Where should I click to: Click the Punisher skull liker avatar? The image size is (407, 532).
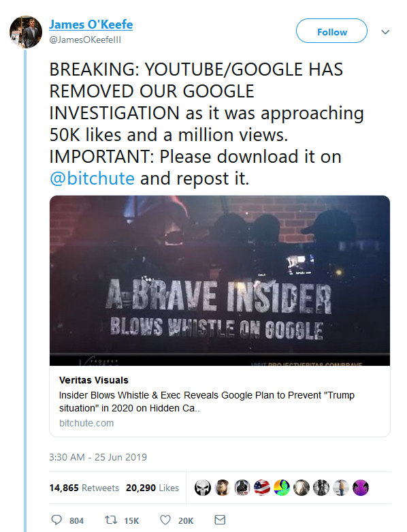click(203, 488)
